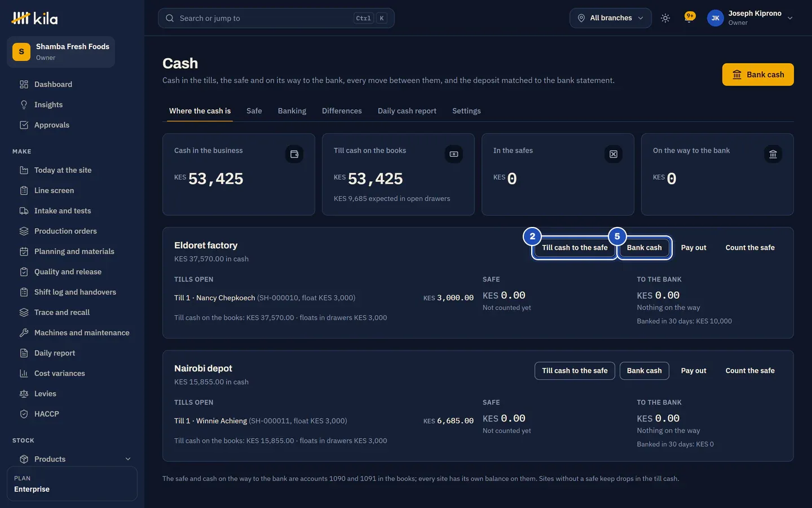Screen dimensions: 812x508
Task: Toggle the light/dark theme sun icon
Action: (665, 18)
